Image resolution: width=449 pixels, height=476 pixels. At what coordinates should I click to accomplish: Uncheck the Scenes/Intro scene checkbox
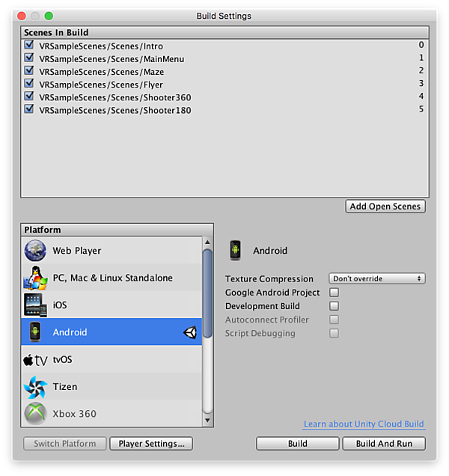[29, 45]
